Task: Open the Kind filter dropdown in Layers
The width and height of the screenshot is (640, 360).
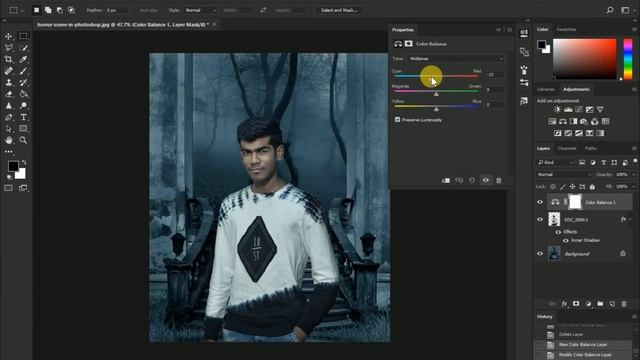Action: point(556,162)
